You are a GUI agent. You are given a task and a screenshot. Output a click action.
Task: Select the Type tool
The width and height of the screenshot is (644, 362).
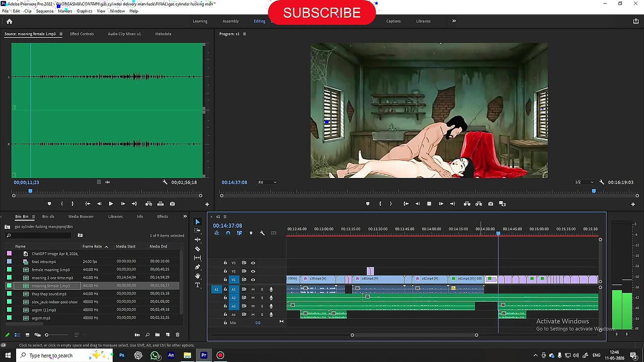pos(197,285)
